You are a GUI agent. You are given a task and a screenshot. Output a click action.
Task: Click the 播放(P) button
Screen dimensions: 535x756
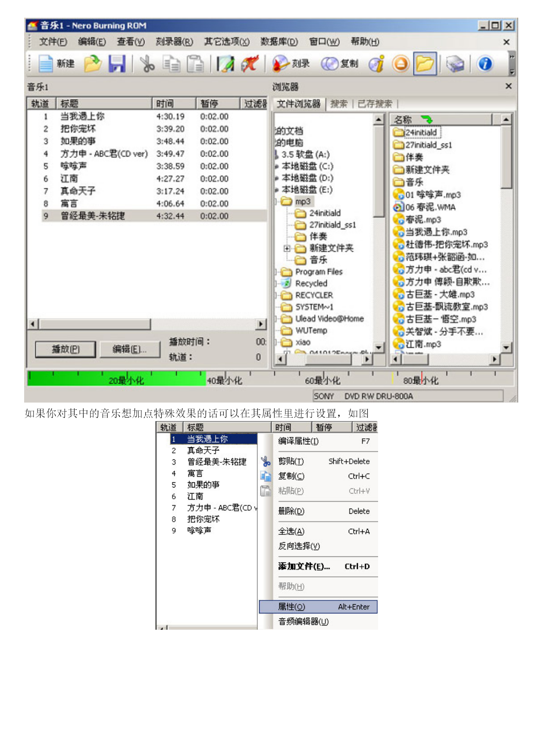(66, 349)
